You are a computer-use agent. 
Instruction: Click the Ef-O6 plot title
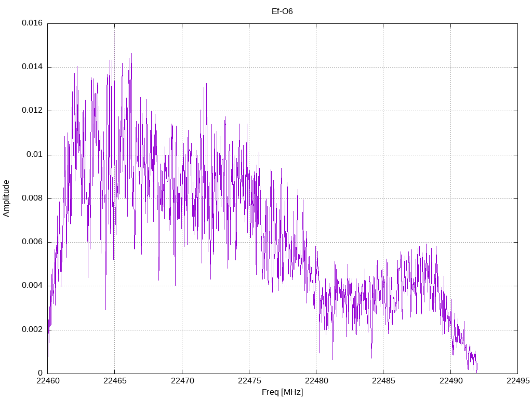[x=282, y=11]
